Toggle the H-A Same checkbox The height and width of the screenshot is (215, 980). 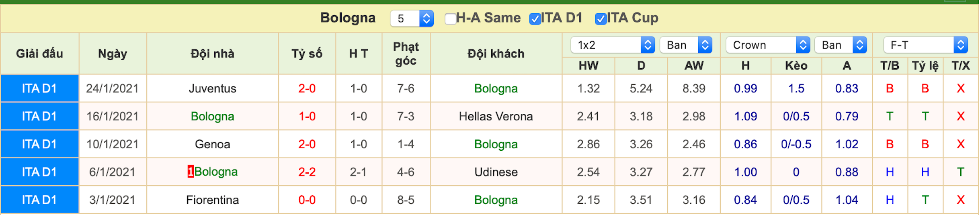[450, 18]
